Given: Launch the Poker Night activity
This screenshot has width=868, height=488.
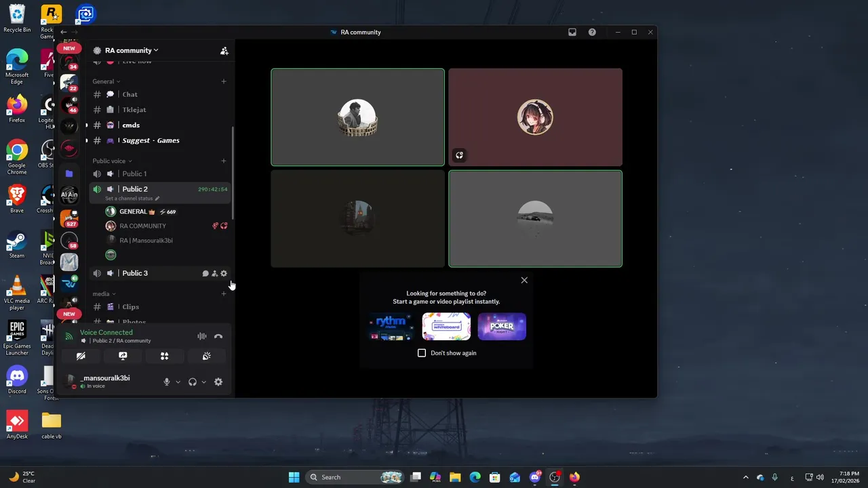Looking at the screenshot, I should tap(502, 327).
